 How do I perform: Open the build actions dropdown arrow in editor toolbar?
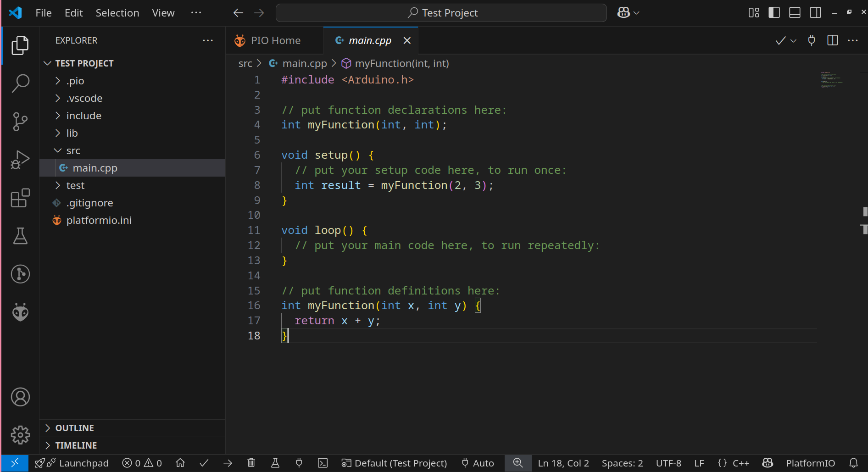(x=793, y=41)
